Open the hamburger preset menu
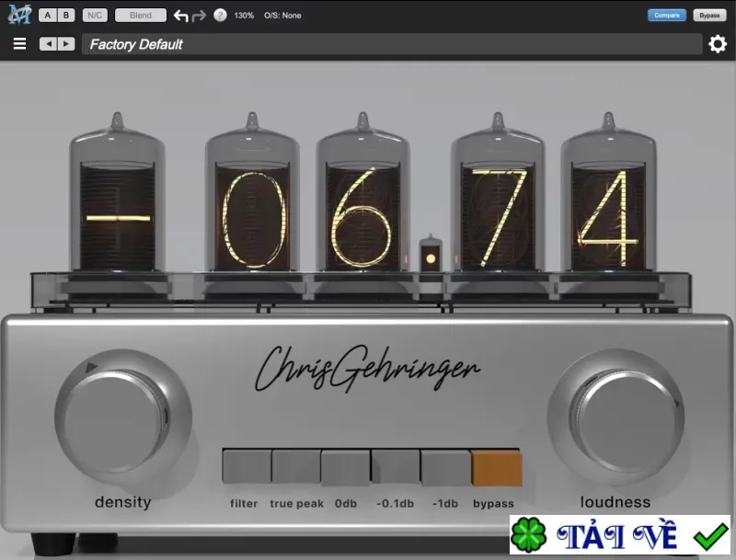This screenshot has height=560, width=736. (19, 44)
